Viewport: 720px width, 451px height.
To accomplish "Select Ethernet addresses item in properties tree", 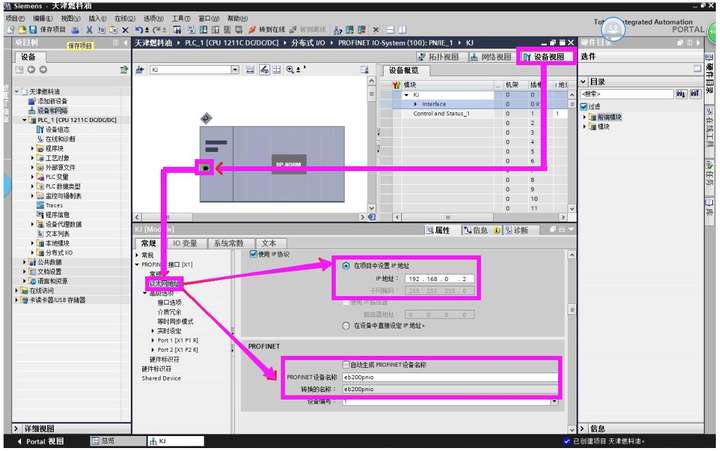I will (x=164, y=284).
